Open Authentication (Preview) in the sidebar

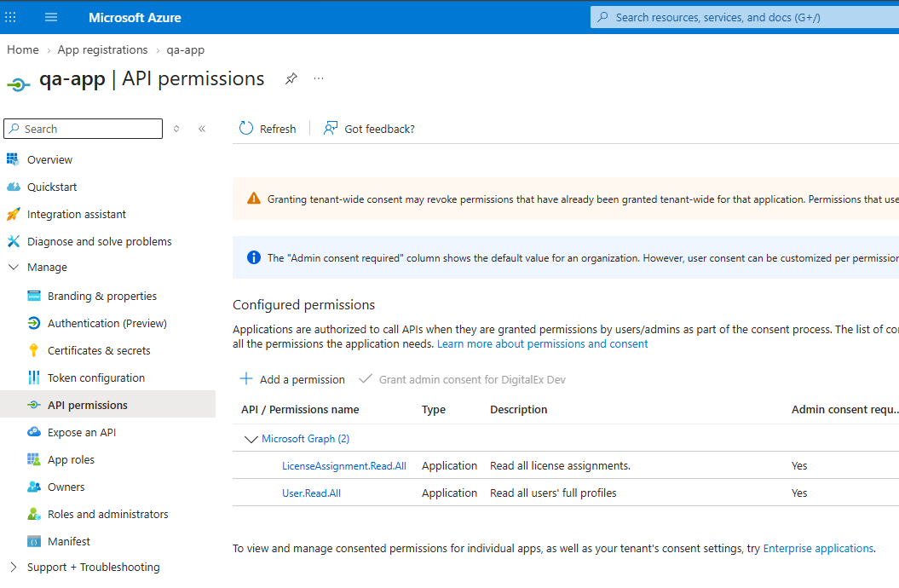[107, 323]
